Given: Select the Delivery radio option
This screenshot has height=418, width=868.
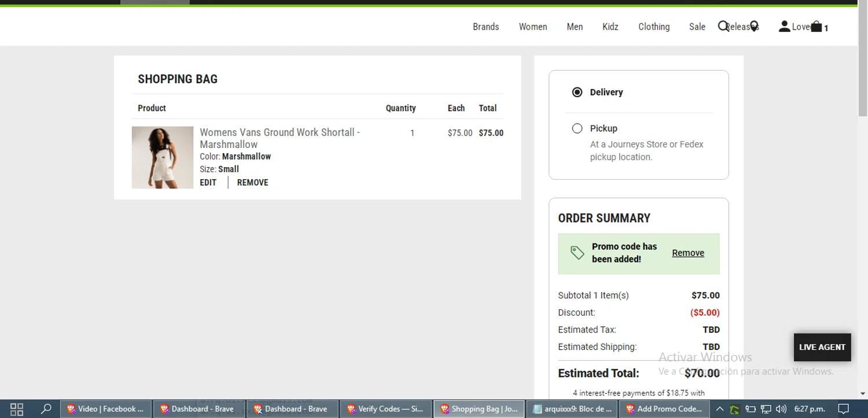Looking at the screenshot, I should click(x=577, y=93).
